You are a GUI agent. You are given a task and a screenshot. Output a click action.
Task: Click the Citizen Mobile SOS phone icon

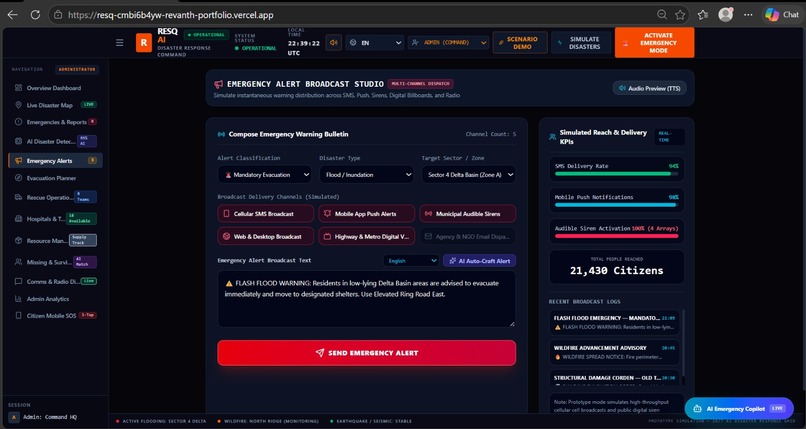pyautogui.click(x=19, y=316)
